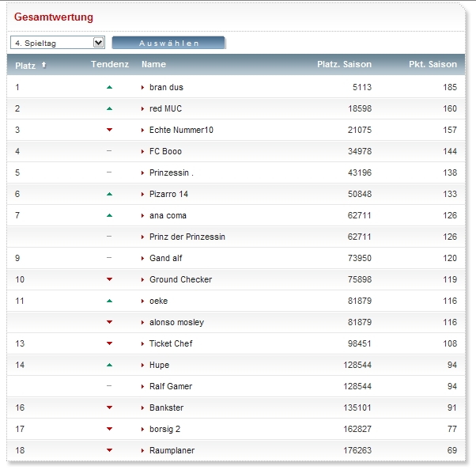Open player red MUC
This screenshot has width=476, height=470.
tap(165, 108)
